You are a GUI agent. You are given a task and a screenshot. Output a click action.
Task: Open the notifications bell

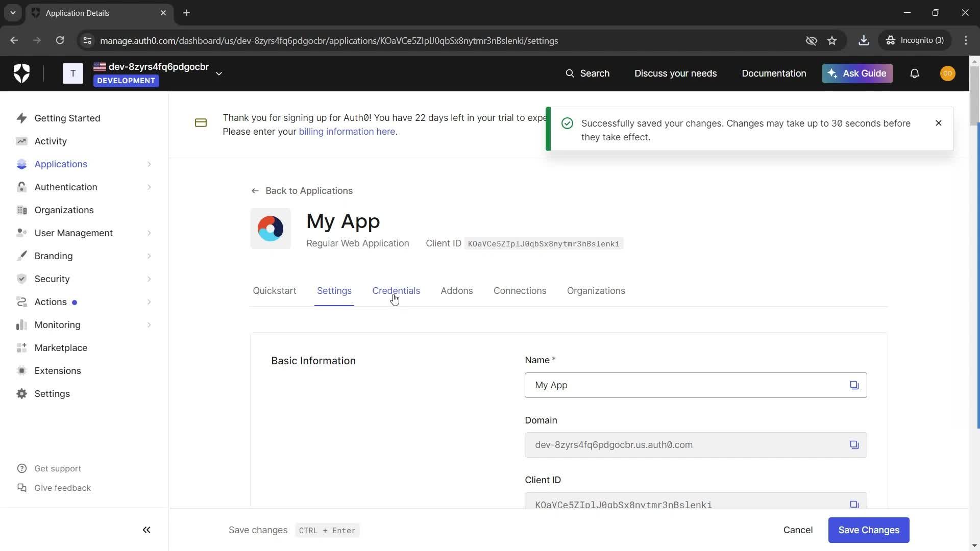pyautogui.click(x=914, y=73)
